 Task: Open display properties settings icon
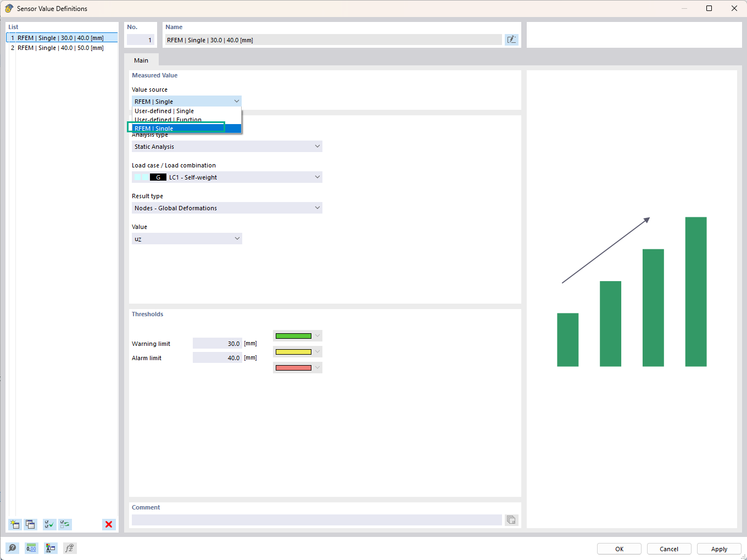click(x=51, y=548)
